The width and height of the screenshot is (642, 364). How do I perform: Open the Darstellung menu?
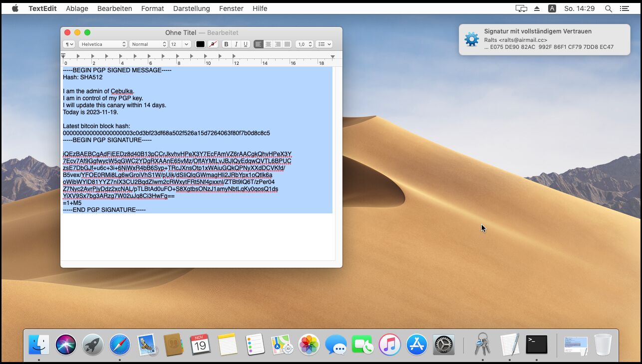click(x=191, y=8)
